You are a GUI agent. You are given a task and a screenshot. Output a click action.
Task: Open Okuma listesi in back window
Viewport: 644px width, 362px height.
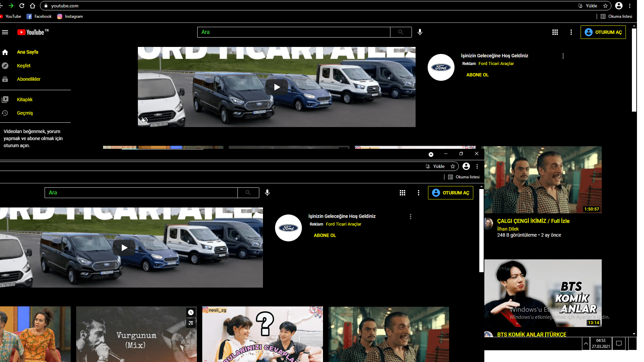point(616,16)
